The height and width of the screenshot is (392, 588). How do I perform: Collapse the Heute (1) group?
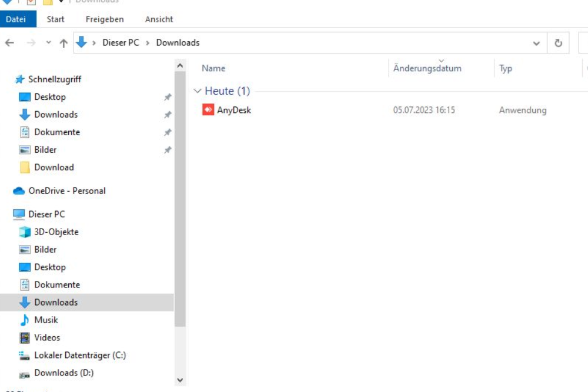coord(198,91)
